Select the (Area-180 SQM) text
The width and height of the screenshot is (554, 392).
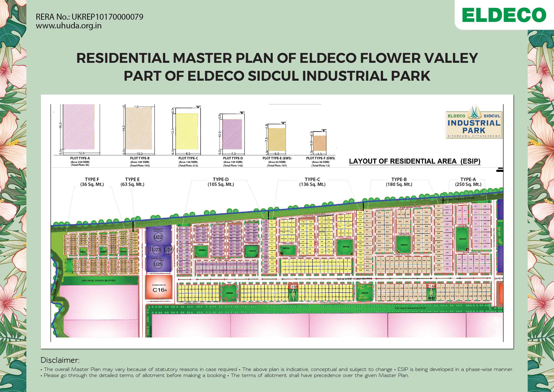pos(140,162)
